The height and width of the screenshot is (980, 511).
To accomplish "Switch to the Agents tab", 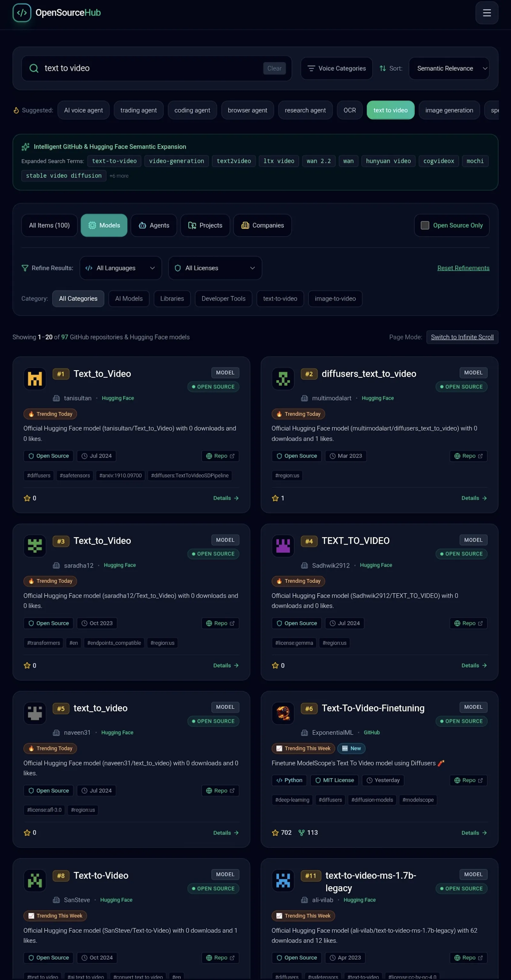I will click(x=154, y=225).
